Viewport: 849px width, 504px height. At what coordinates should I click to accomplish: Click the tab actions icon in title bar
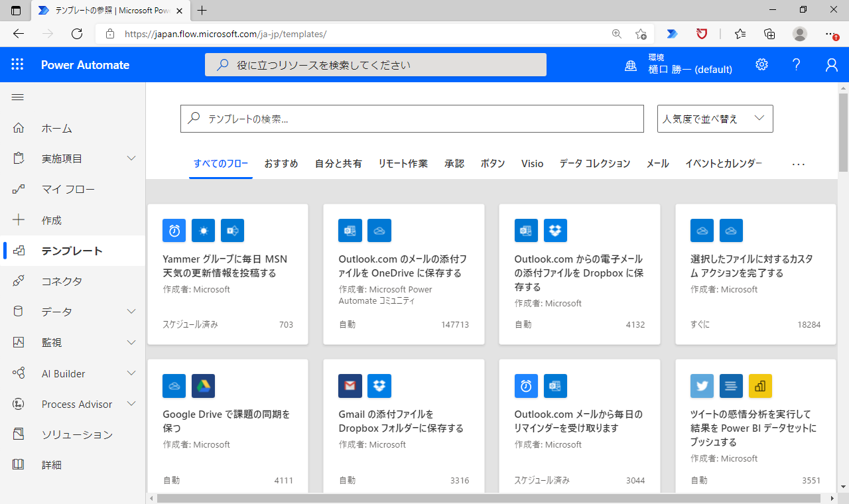pyautogui.click(x=16, y=11)
